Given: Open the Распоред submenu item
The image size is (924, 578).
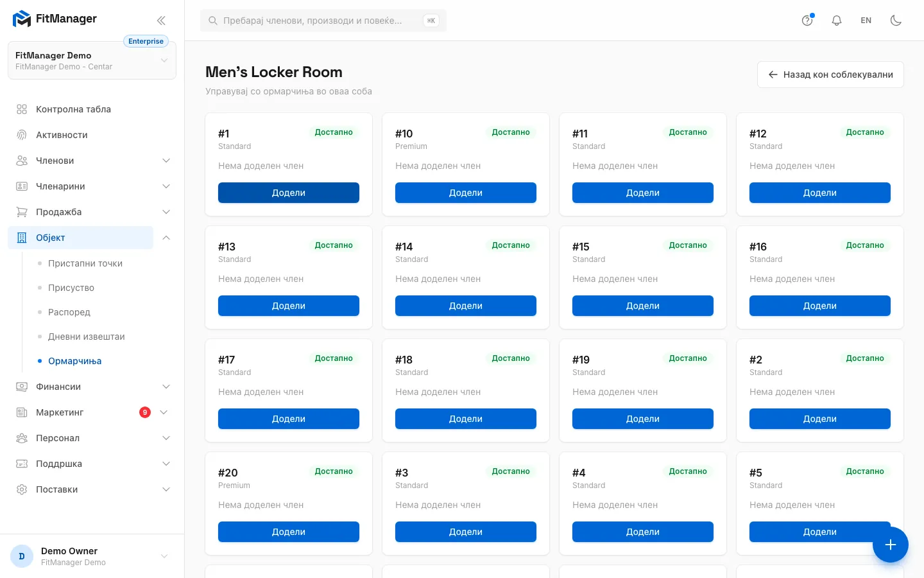Looking at the screenshot, I should point(69,312).
